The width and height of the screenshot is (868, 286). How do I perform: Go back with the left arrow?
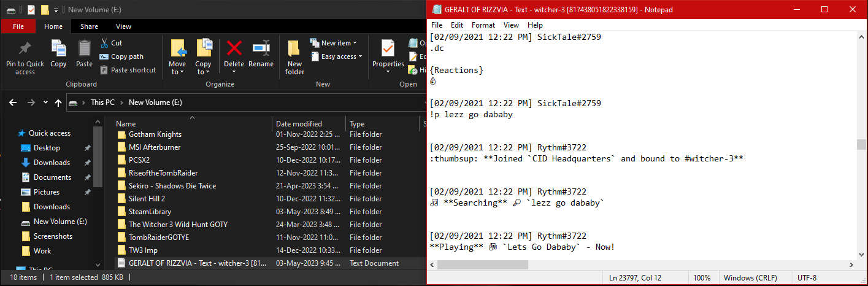[x=13, y=102]
